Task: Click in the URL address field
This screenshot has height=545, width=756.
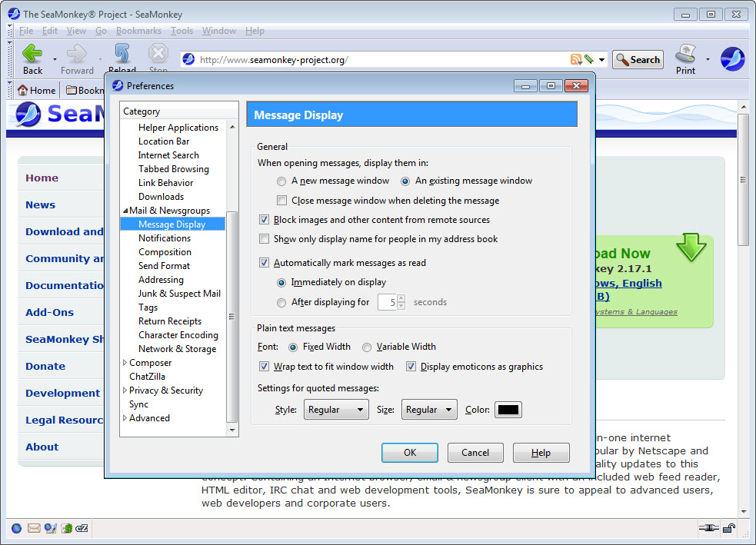Action: coord(383,60)
